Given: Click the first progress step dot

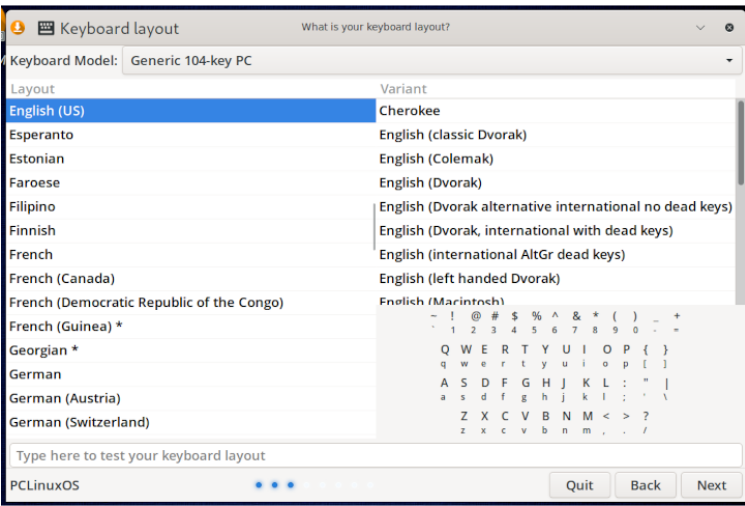Looking at the screenshot, I should tap(258, 485).
